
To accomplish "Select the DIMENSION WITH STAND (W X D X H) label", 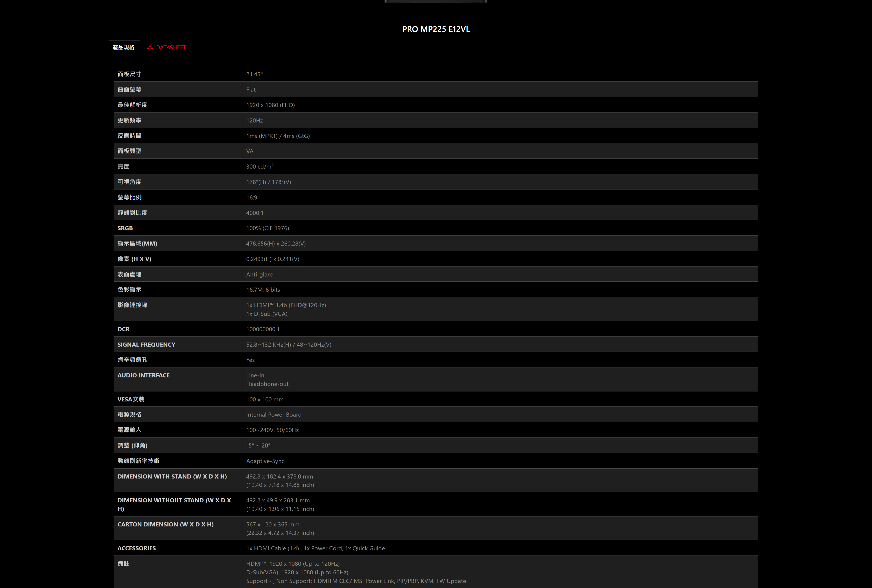I will click(172, 476).
